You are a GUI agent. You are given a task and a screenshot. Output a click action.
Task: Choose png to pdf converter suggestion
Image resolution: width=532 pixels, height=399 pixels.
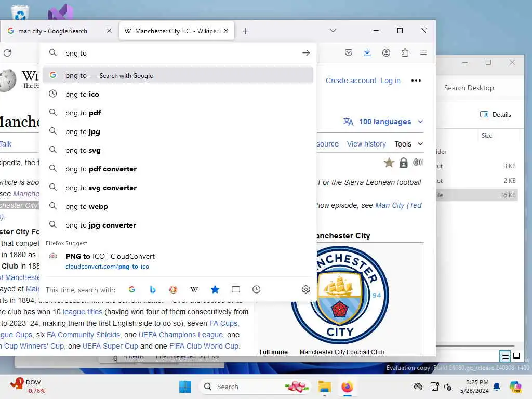[x=178, y=169]
